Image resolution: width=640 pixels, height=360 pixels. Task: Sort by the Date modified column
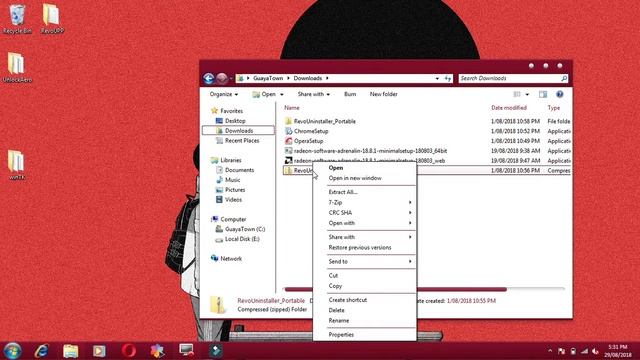[509, 108]
